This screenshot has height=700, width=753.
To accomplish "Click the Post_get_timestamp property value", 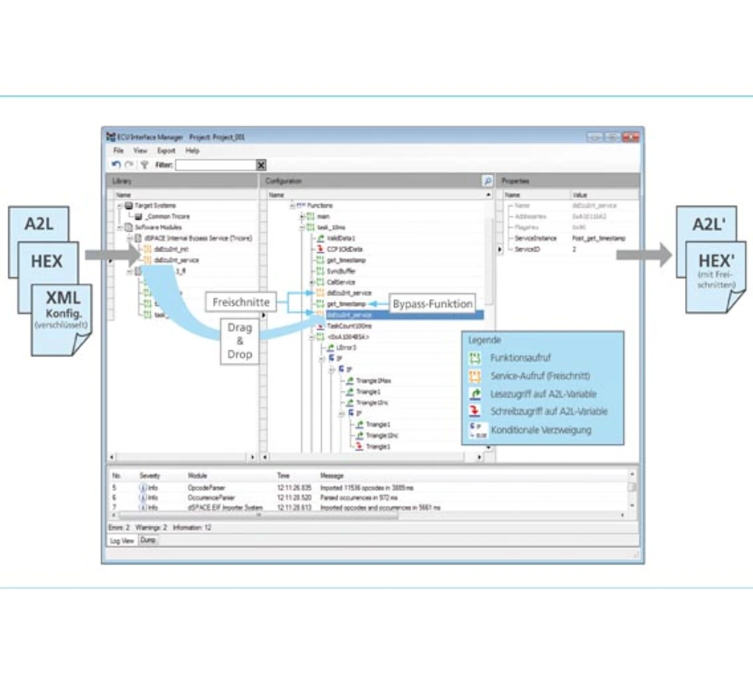I will pyautogui.click(x=598, y=238).
